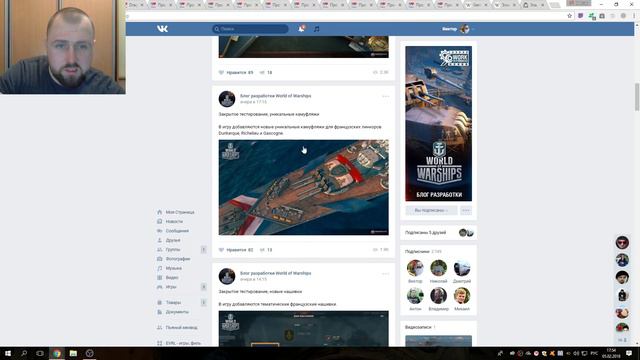The image size is (640, 360).
Task: Click the green extension icon in Chrome toolbar
Action: coord(591,16)
